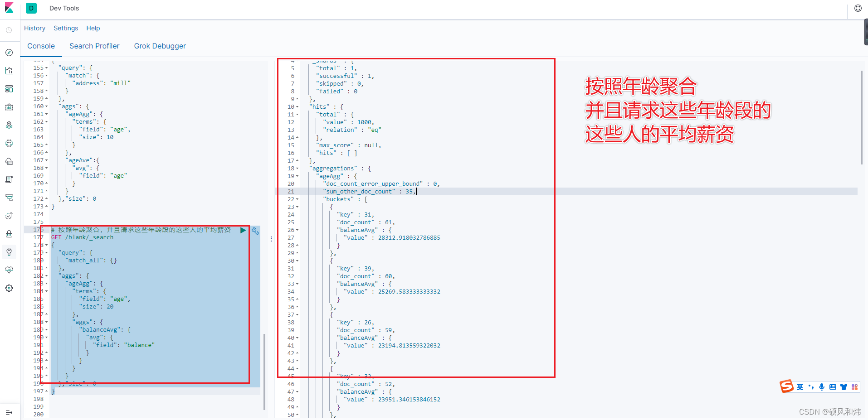Run the request with green play icon

coord(243,230)
